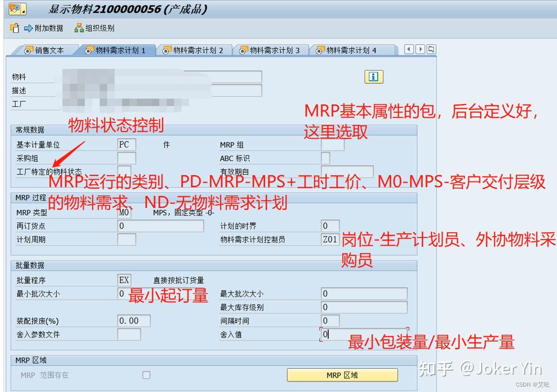Select the MRP 类型 field showing M0
Screen dimensions: 557x392
(x=124, y=212)
